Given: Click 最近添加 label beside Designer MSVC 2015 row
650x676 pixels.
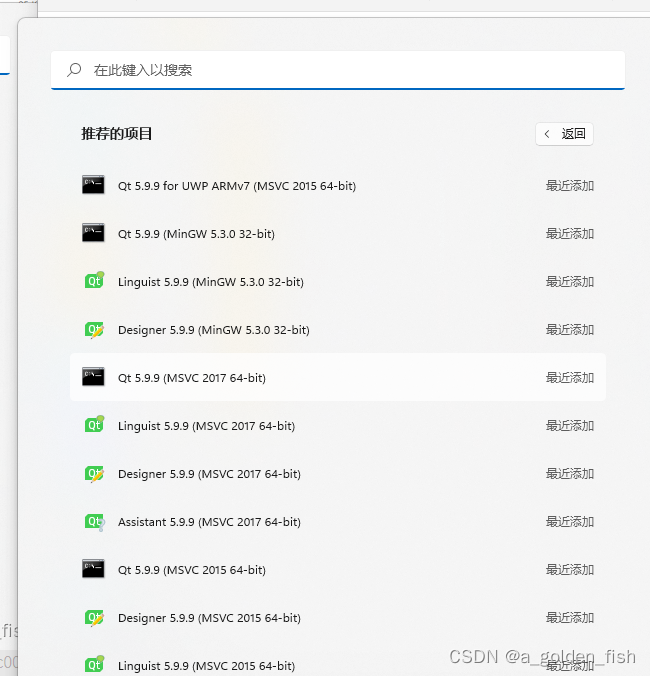Looking at the screenshot, I should coord(570,618).
